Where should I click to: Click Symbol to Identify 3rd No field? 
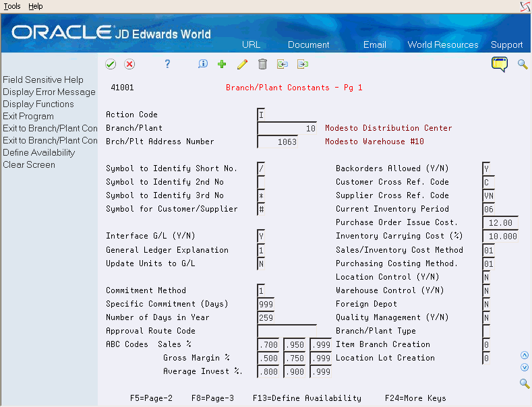[x=261, y=195]
